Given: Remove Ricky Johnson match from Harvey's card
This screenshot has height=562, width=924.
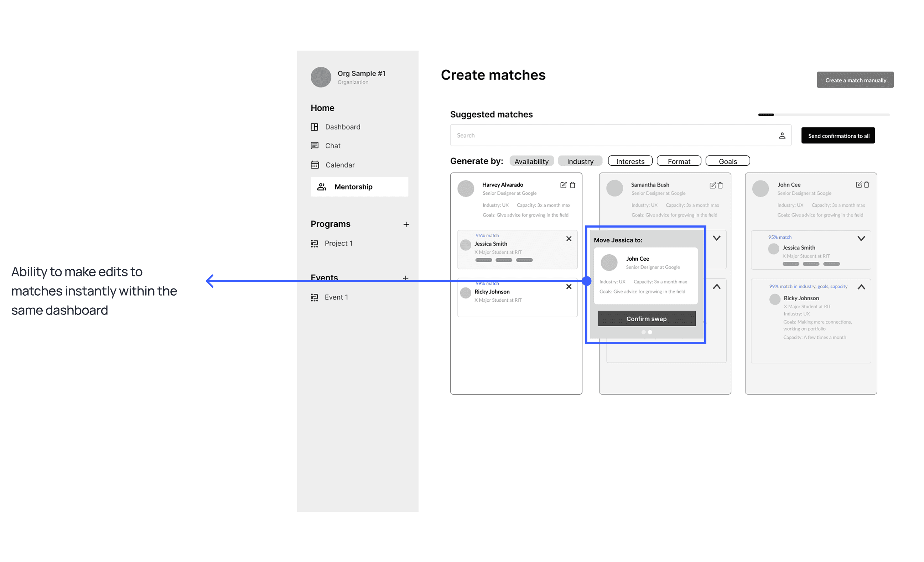Looking at the screenshot, I should pos(569,287).
